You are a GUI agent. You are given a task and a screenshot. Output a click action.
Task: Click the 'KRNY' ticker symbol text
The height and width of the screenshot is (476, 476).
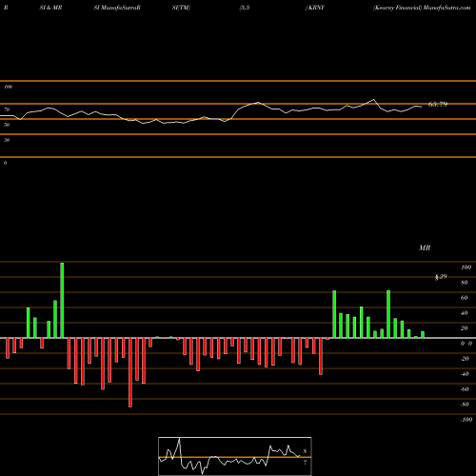pyautogui.click(x=316, y=8)
